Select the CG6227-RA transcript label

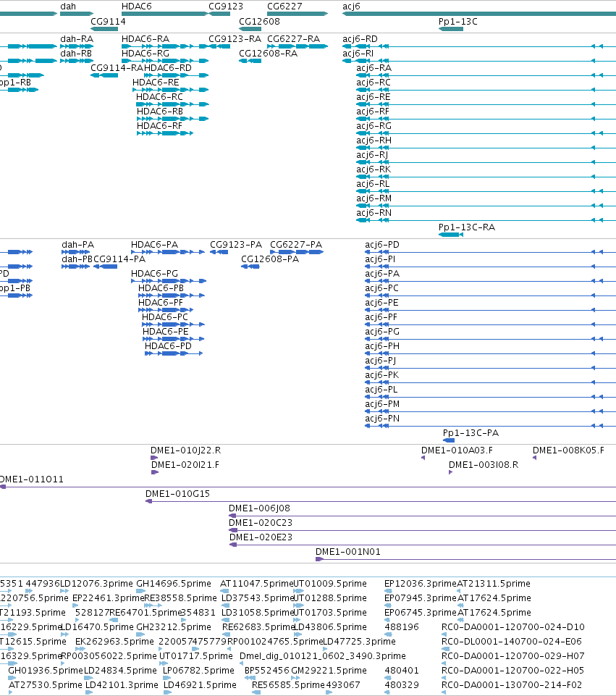pyautogui.click(x=294, y=38)
